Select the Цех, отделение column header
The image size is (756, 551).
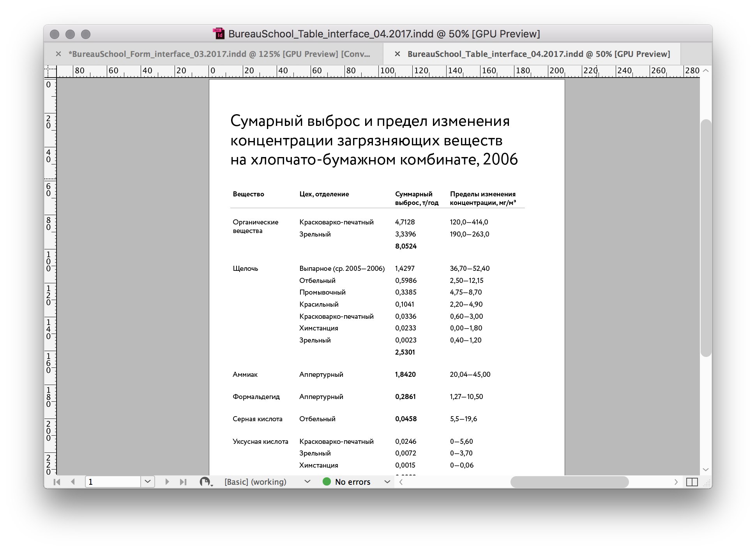[x=324, y=194]
